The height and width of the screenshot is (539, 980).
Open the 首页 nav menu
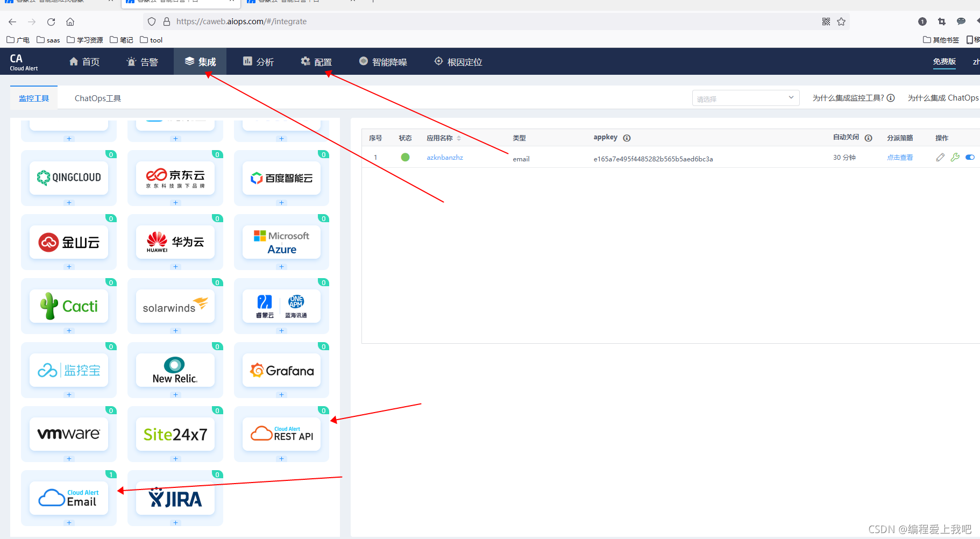click(x=84, y=62)
